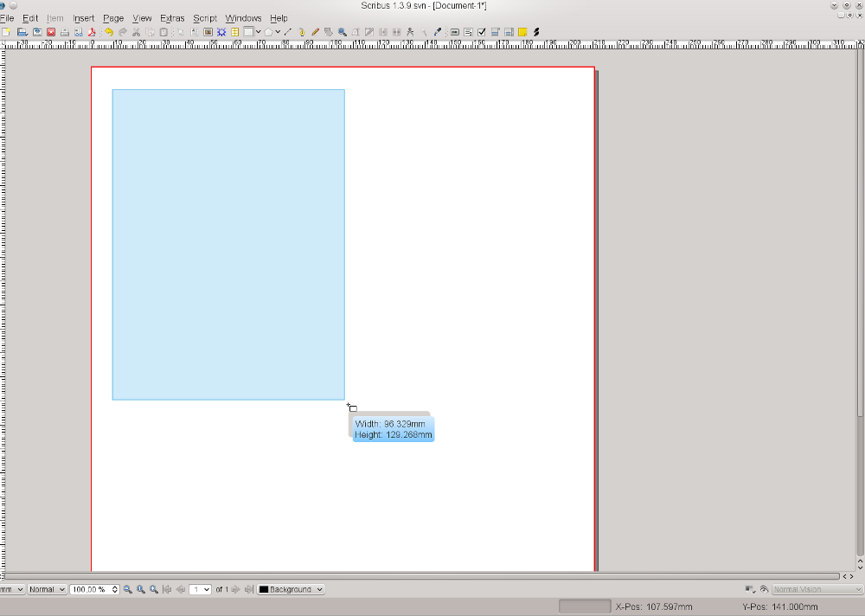Select the Eye Dropper tool

(x=438, y=32)
